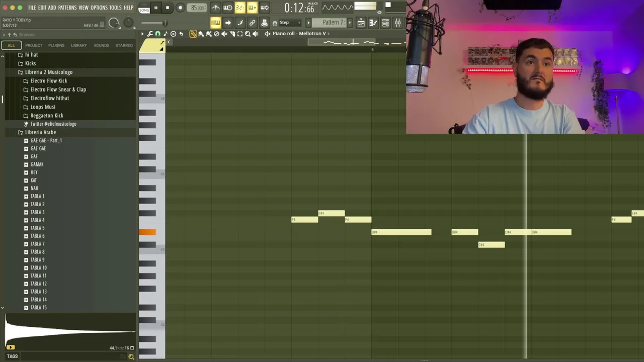Toggle the 3-2-1 countdown before recording
644x362 pixels.
pos(240,8)
